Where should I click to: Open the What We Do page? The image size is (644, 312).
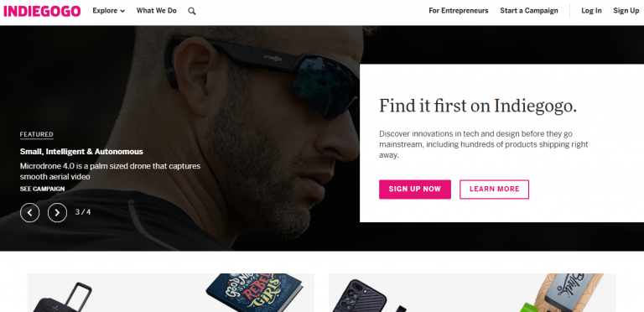tap(157, 11)
